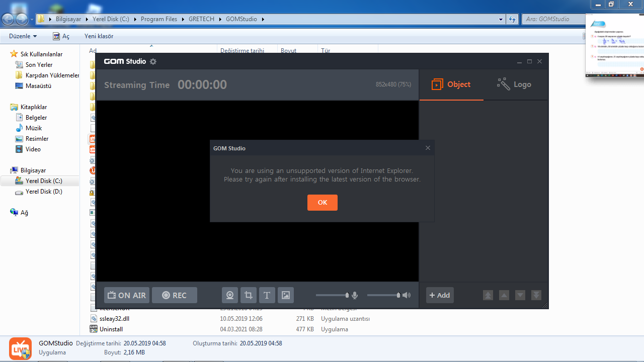The width and height of the screenshot is (644, 362).
Task: Start recording with REC button
Action: [x=175, y=295]
